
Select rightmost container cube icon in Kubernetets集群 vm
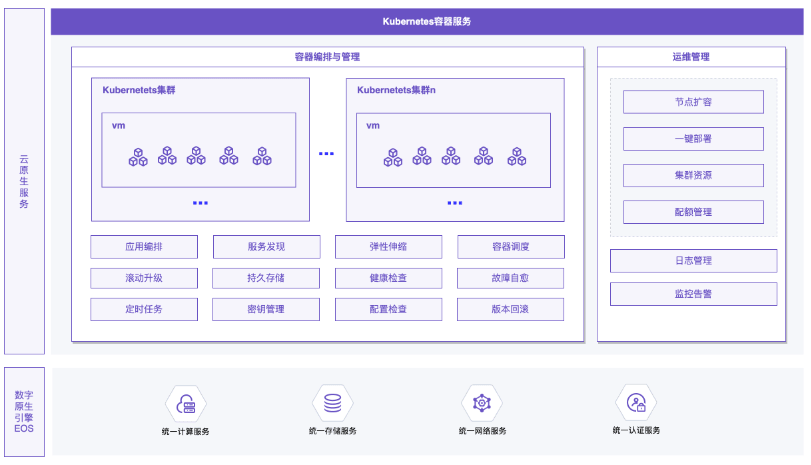coord(262,156)
